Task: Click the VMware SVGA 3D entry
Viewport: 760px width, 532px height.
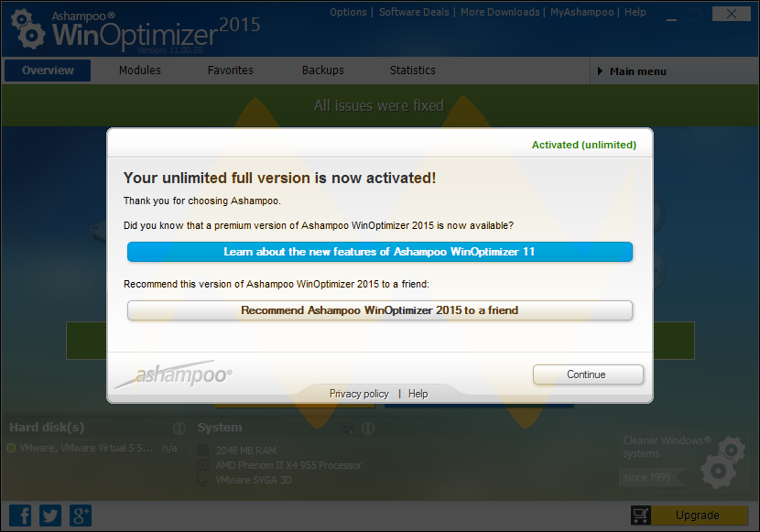Action: 254,480
